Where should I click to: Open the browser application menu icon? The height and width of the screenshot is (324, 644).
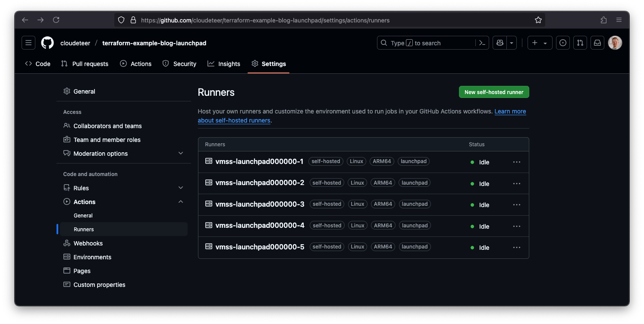tap(619, 20)
